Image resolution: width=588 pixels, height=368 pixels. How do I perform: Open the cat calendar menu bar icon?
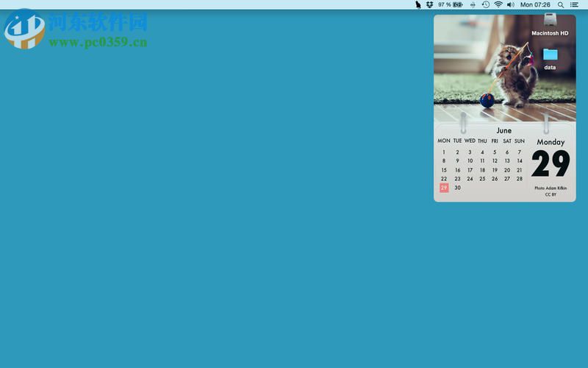tap(417, 5)
